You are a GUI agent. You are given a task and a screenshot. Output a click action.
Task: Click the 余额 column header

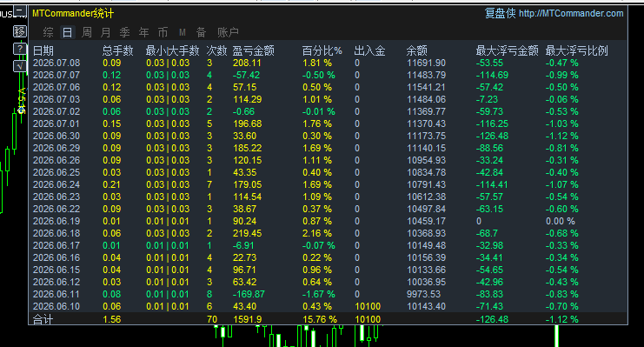417,51
